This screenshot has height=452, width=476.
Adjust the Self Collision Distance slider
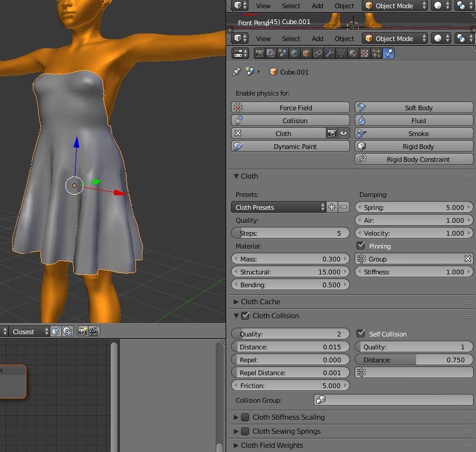pyautogui.click(x=414, y=359)
